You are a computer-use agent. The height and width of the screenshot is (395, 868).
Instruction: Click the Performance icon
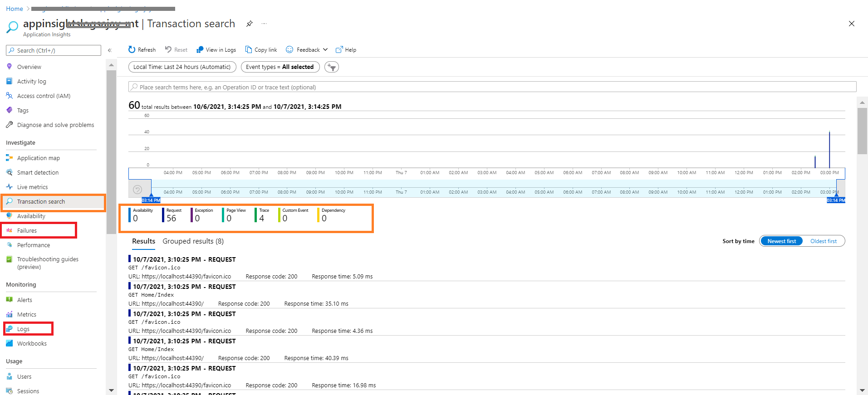10,245
